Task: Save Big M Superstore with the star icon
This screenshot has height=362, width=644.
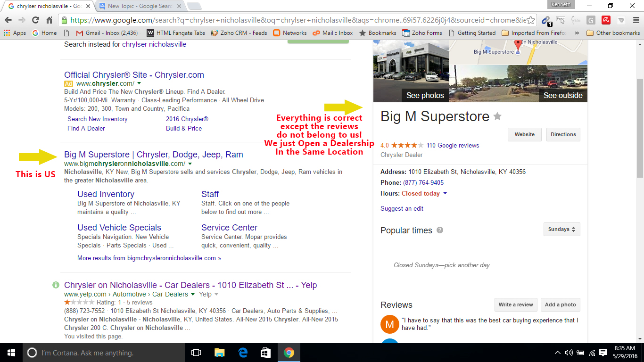Action: 497,116
